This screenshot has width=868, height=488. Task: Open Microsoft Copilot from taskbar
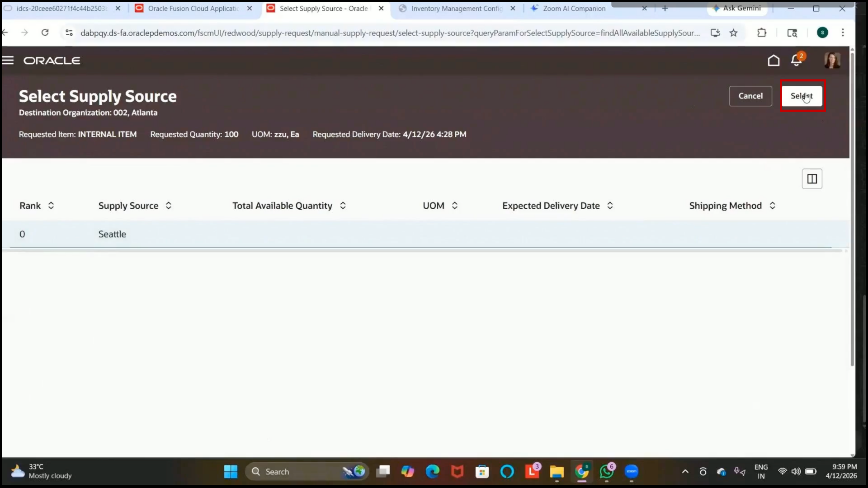click(x=407, y=472)
